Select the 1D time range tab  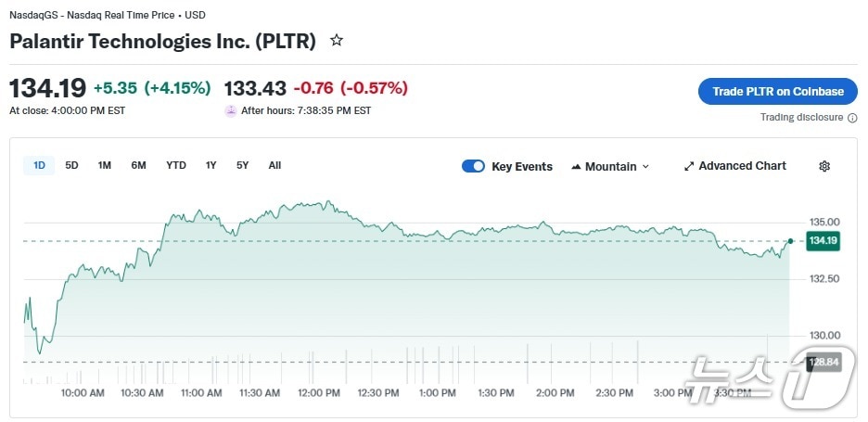tap(39, 166)
